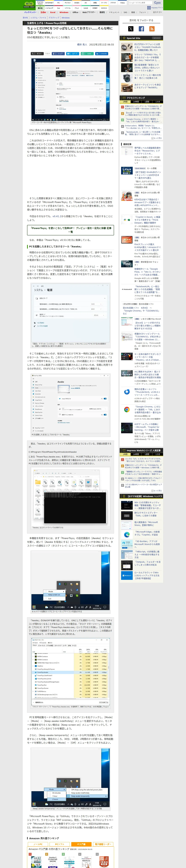Follow 窓の杜 on X
Image resolution: width=186 pixels, height=868 pixels.
coord(131,29)
